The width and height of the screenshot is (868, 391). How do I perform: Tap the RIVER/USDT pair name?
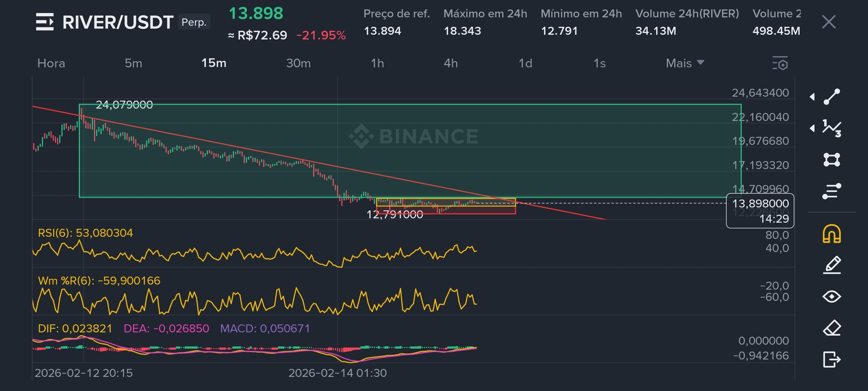(118, 22)
